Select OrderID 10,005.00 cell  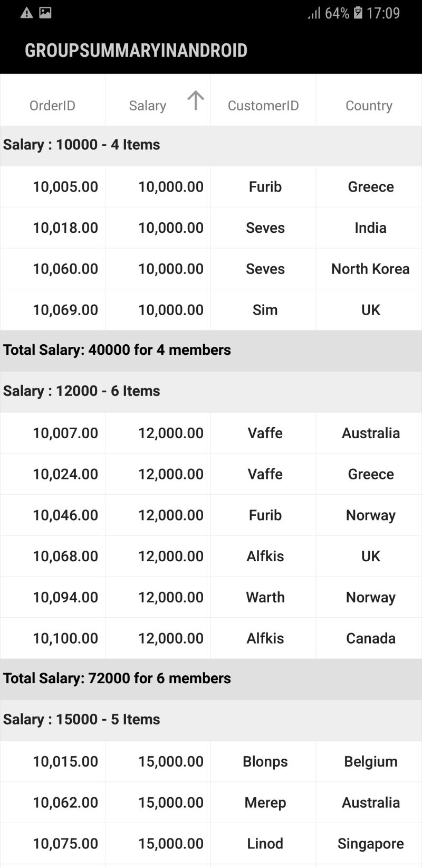pos(65,187)
